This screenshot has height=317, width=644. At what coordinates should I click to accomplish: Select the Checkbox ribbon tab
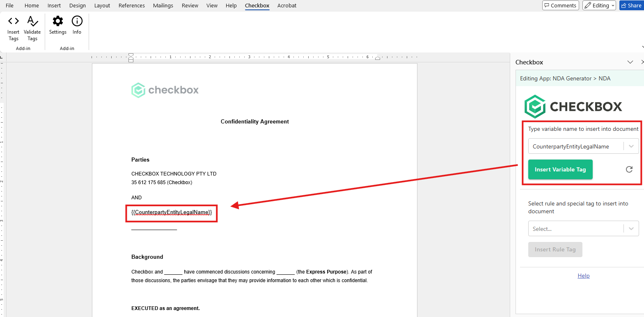tap(257, 5)
